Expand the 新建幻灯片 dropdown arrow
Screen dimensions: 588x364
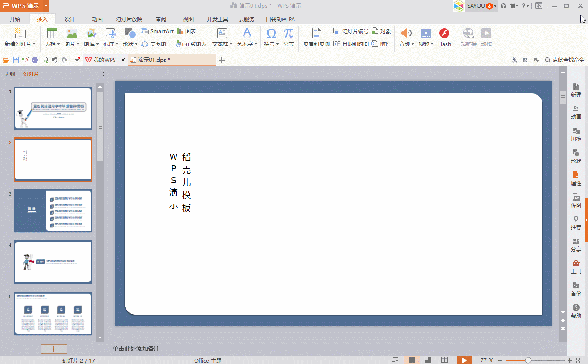[34, 44]
